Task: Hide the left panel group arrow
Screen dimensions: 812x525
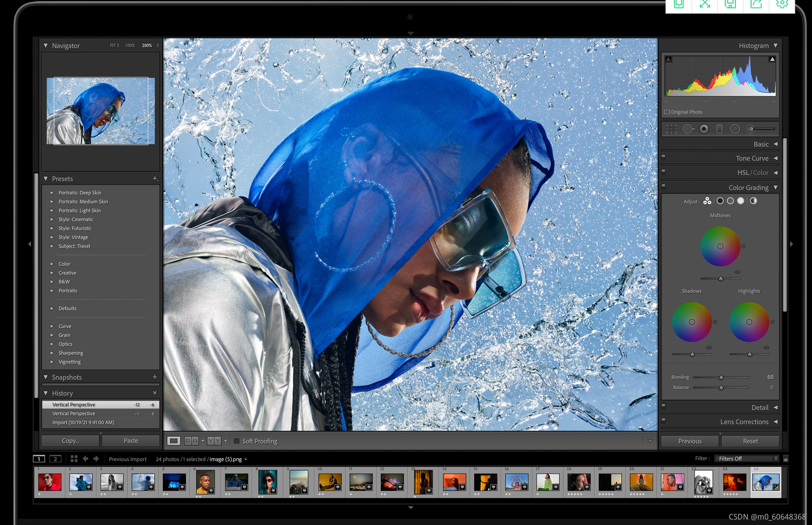Action: point(30,244)
